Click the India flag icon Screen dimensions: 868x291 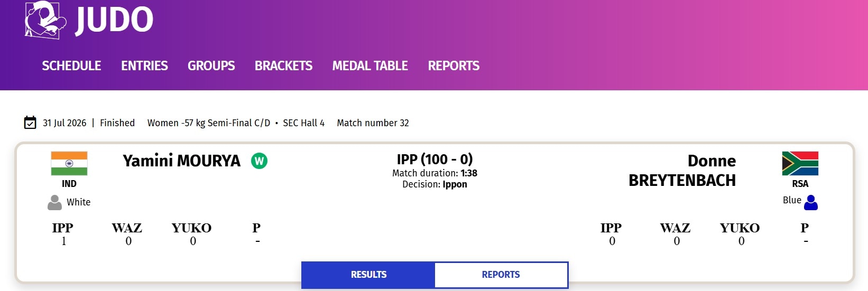(69, 164)
